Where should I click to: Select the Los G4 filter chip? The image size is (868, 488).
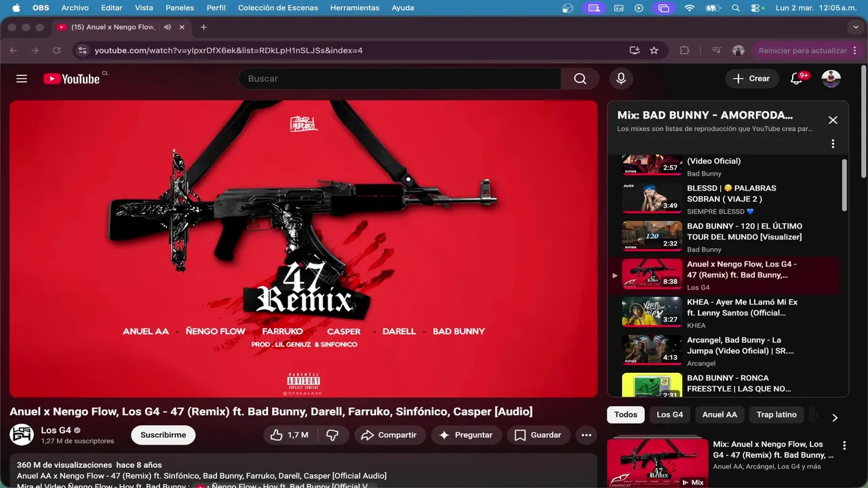click(x=669, y=415)
